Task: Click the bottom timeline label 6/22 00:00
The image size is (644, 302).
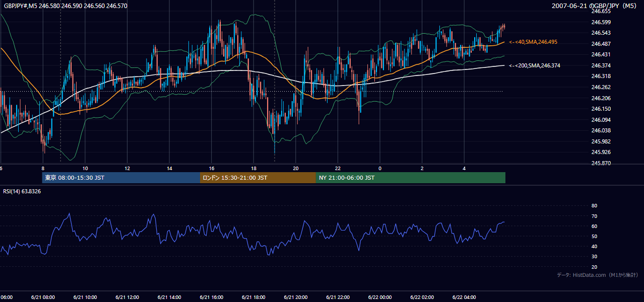Action: click(380, 297)
